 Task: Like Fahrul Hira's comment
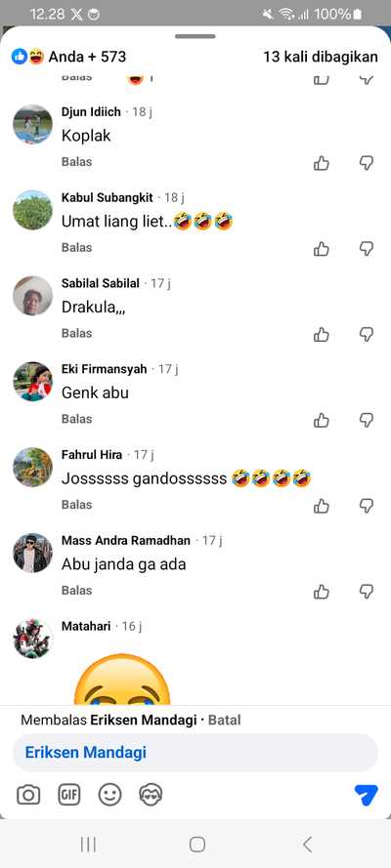322,507
